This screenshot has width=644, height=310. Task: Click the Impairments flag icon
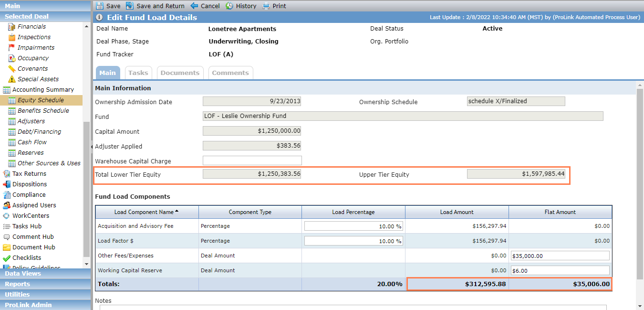[12, 48]
